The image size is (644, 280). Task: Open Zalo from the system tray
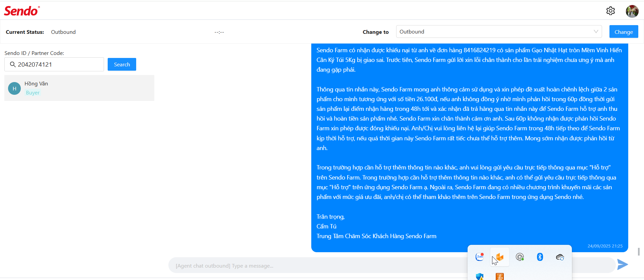coord(480,257)
